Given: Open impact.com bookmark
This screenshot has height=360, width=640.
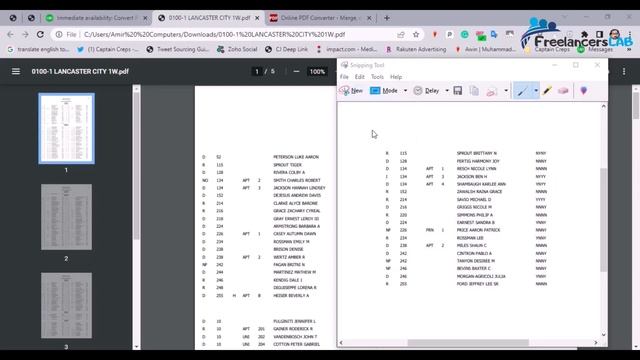Looking at the screenshot, I should 347,49.
